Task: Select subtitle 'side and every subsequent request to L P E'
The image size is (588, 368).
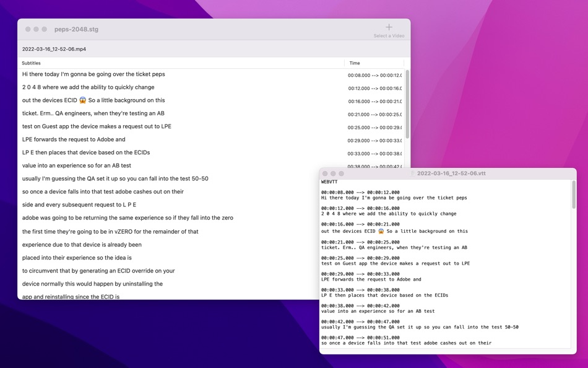Action: point(79,204)
